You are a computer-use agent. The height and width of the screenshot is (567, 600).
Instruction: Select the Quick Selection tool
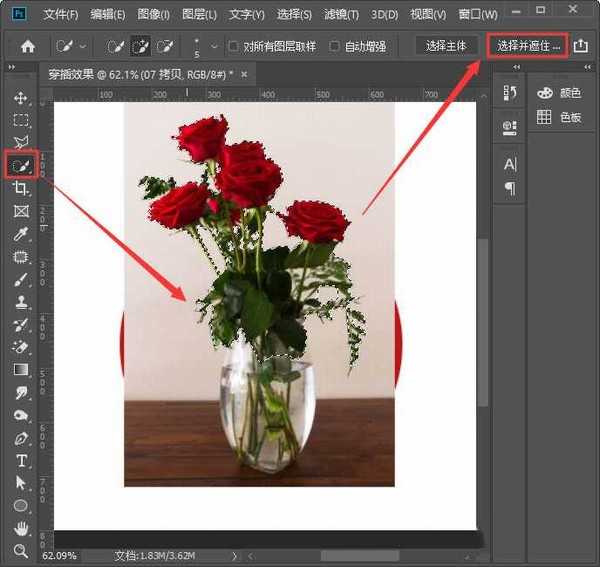[21, 165]
